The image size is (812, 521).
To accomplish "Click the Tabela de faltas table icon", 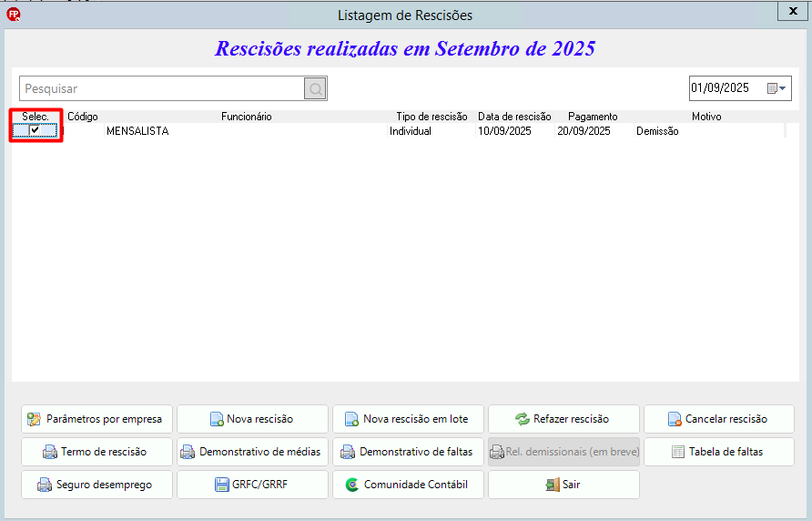I will point(678,452).
